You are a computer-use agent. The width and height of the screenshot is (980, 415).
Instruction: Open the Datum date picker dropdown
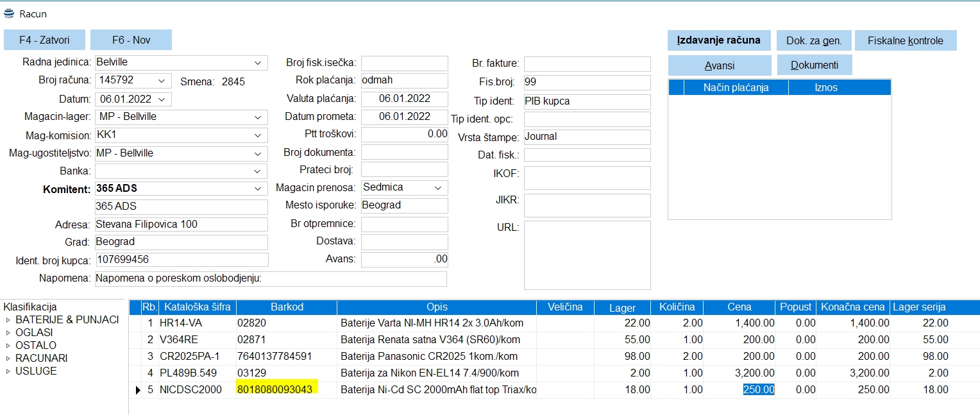[x=162, y=99]
